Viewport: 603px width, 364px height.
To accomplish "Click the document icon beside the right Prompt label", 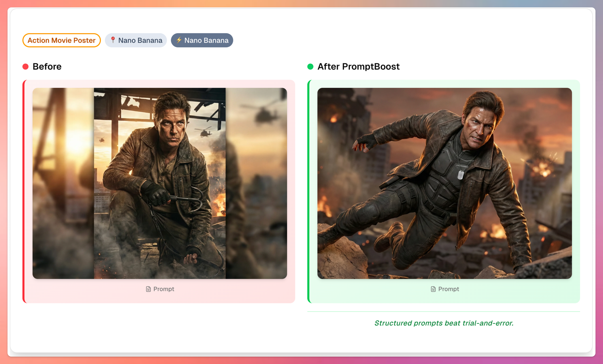I will [x=433, y=289].
